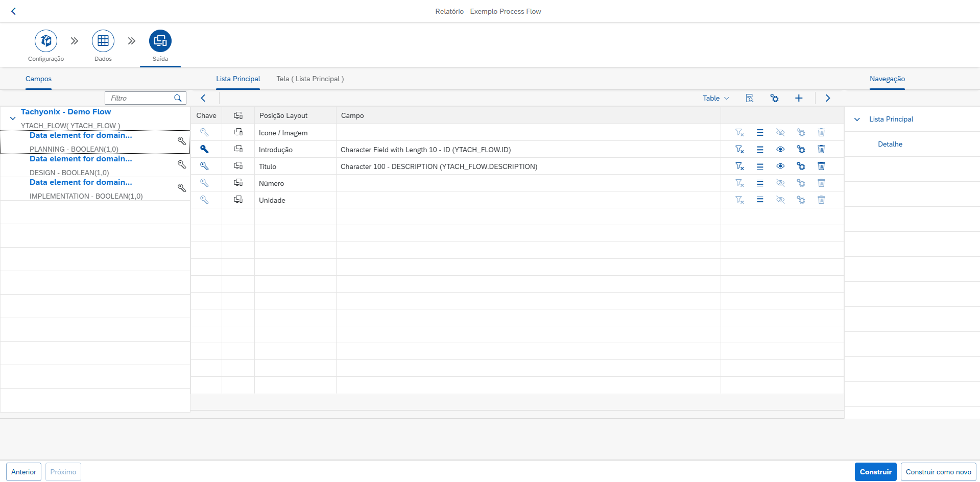980x482 pixels.
Task: Click the layout icon in the Número row
Action: [x=238, y=183]
